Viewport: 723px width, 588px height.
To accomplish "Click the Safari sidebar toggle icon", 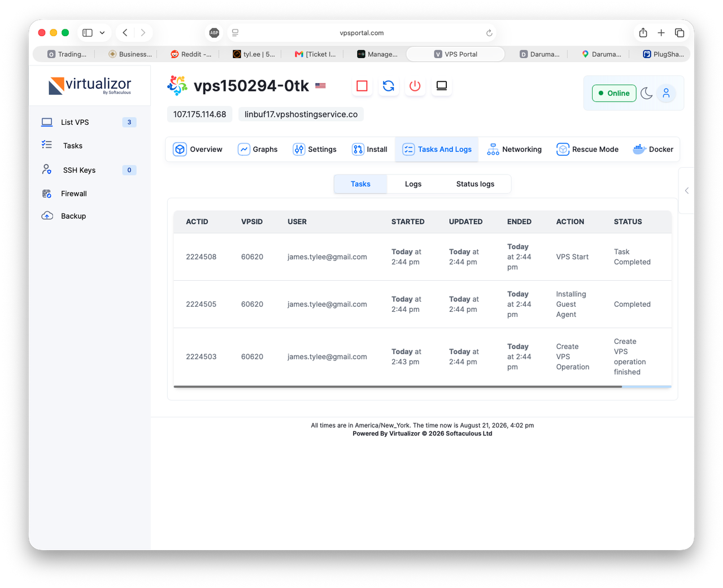I will coord(88,33).
